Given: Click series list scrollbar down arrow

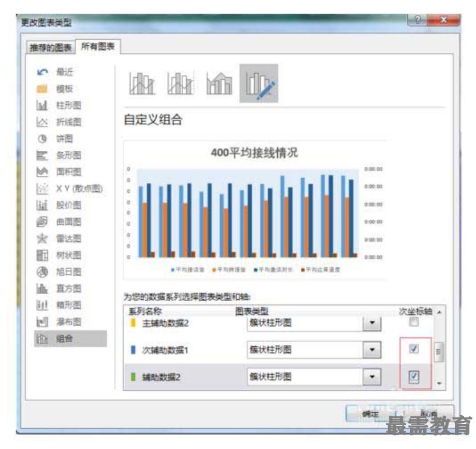Looking at the screenshot, I should (x=439, y=384).
